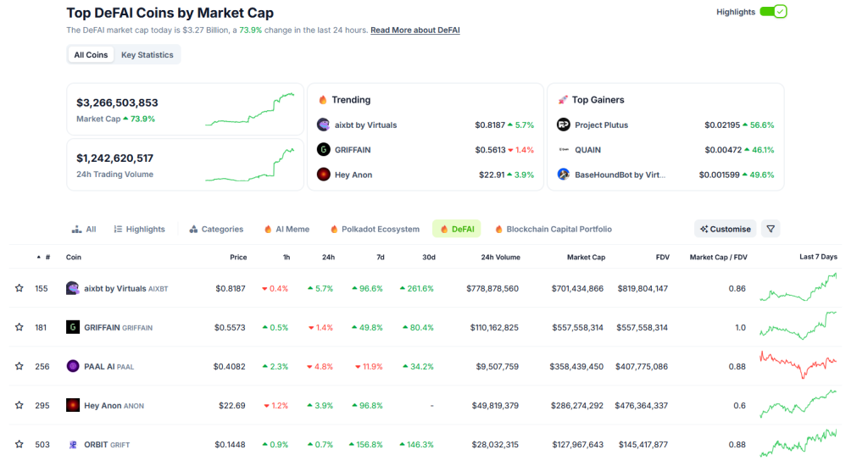Image resolution: width=868 pixels, height=461 pixels.
Task: Click the Top Gainers rocket icon
Action: [563, 100]
